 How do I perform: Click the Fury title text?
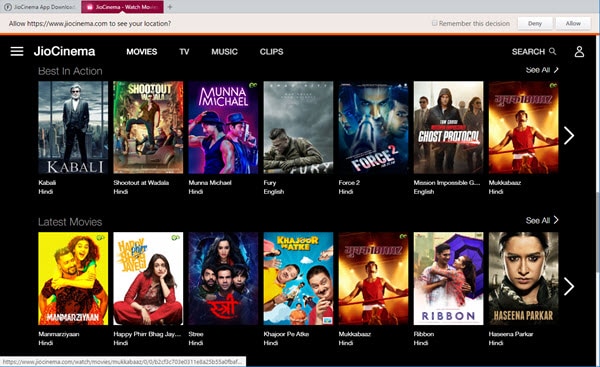(270, 183)
